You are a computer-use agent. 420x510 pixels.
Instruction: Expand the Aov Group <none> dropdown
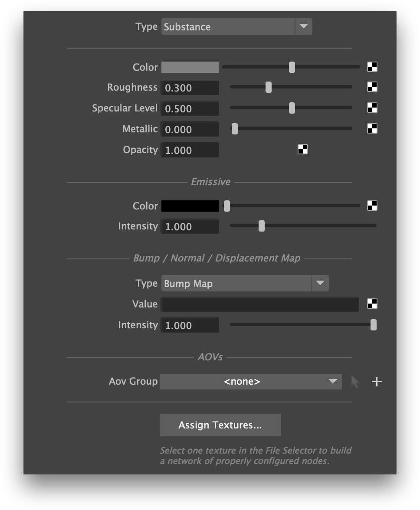click(250, 382)
